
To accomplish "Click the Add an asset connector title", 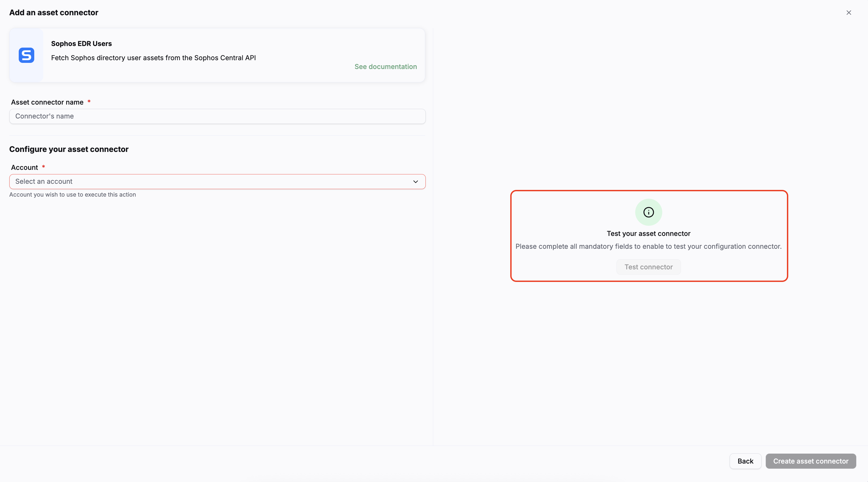I will click(54, 13).
